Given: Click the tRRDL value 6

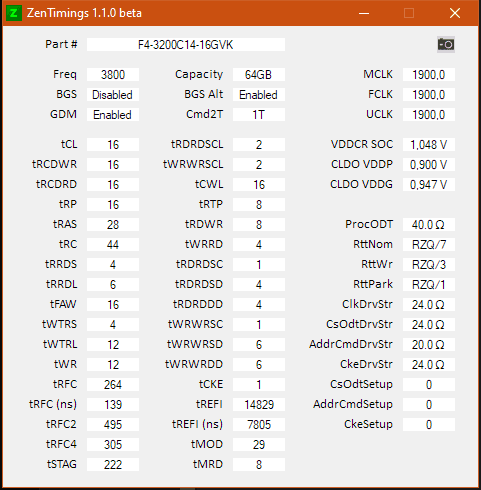Looking at the screenshot, I should click(x=113, y=284).
